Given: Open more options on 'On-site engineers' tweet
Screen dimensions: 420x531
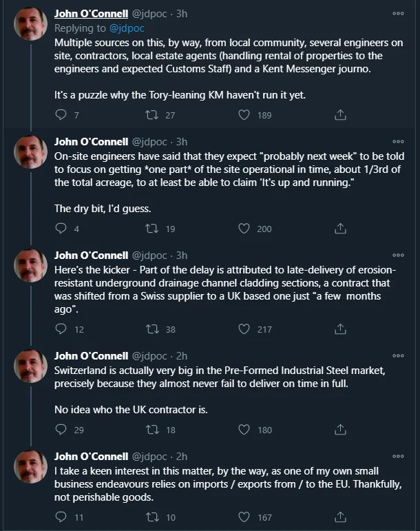Looking at the screenshot, I should pos(398,142).
